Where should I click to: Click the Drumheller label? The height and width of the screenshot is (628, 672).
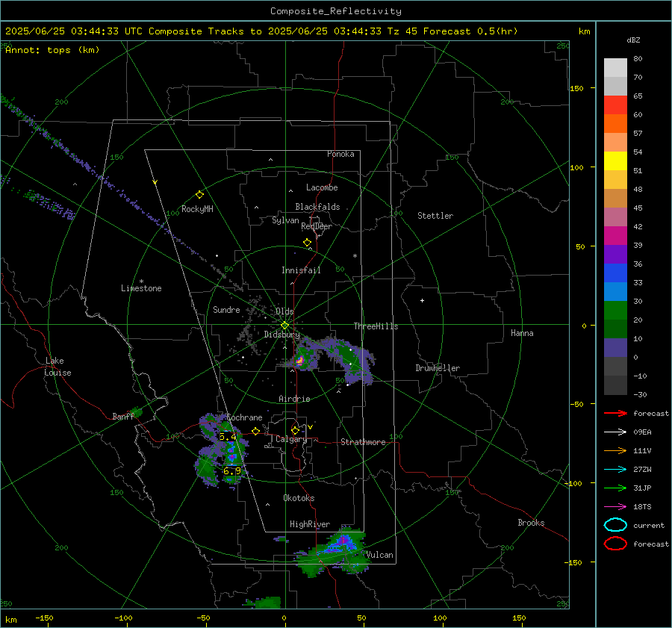(x=438, y=368)
